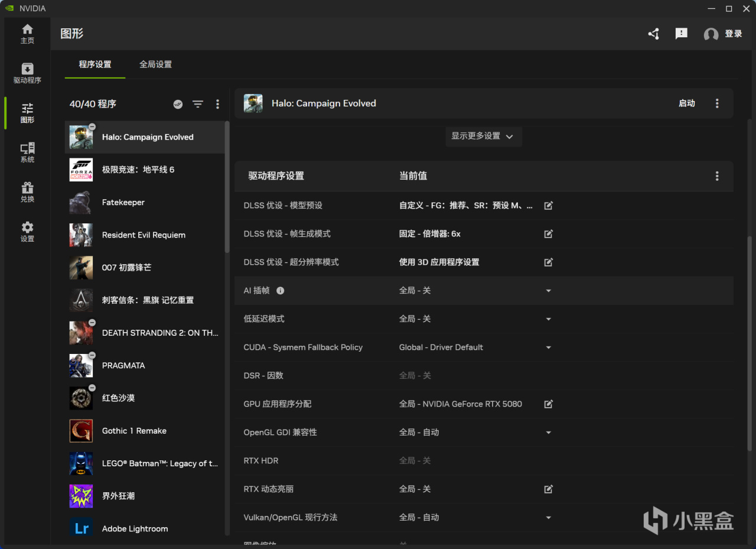Expand 显示更多设置 to show more settings
756x549 pixels.
point(483,136)
